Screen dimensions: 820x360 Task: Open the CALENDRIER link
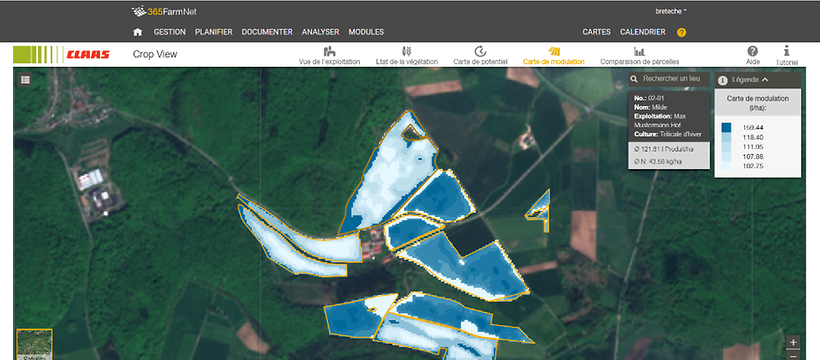pos(643,32)
